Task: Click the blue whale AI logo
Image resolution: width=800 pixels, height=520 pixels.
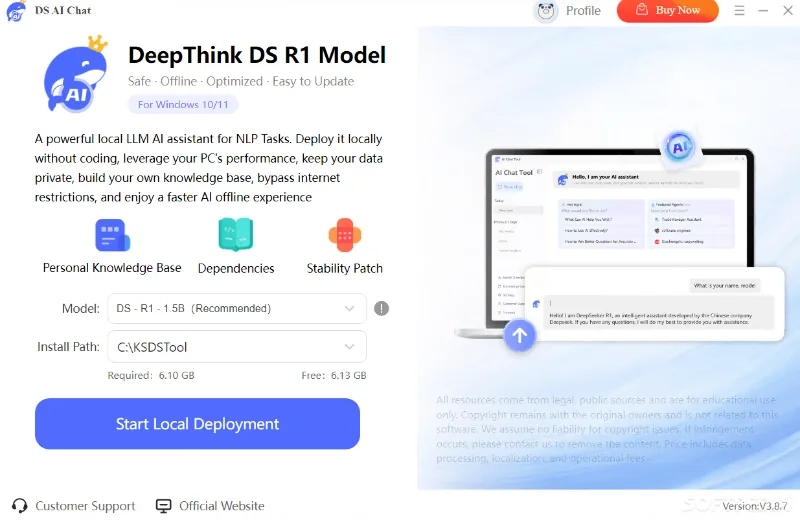Action: tap(76, 74)
